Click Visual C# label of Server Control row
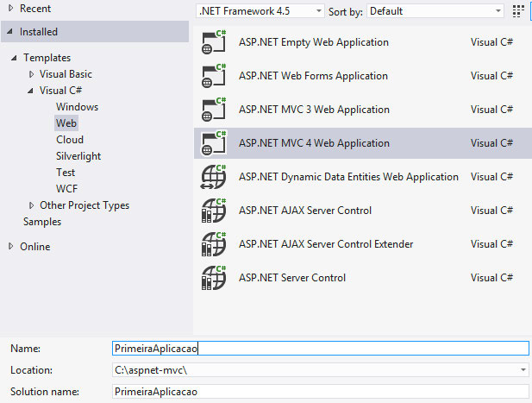Screen dimensions: 532x403 coord(491,277)
